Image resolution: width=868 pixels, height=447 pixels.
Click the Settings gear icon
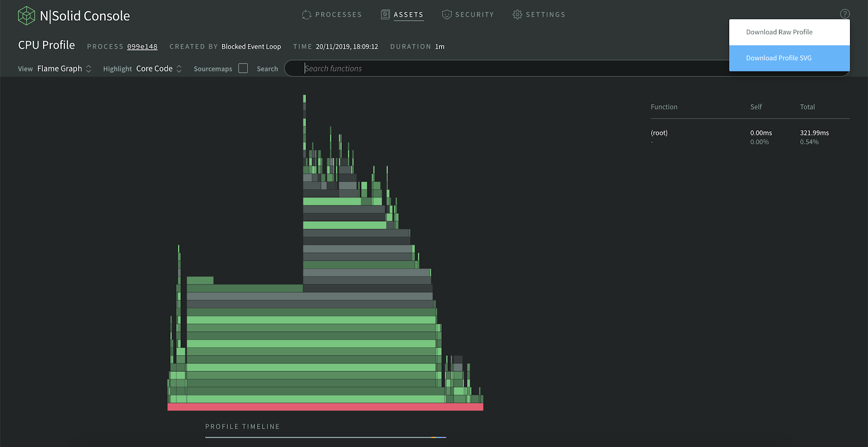point(518,15)
